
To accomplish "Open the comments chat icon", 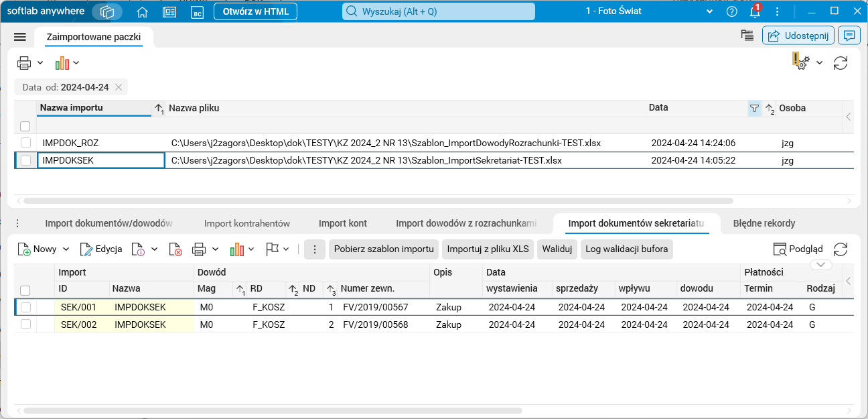I will [x=849, y=36].
